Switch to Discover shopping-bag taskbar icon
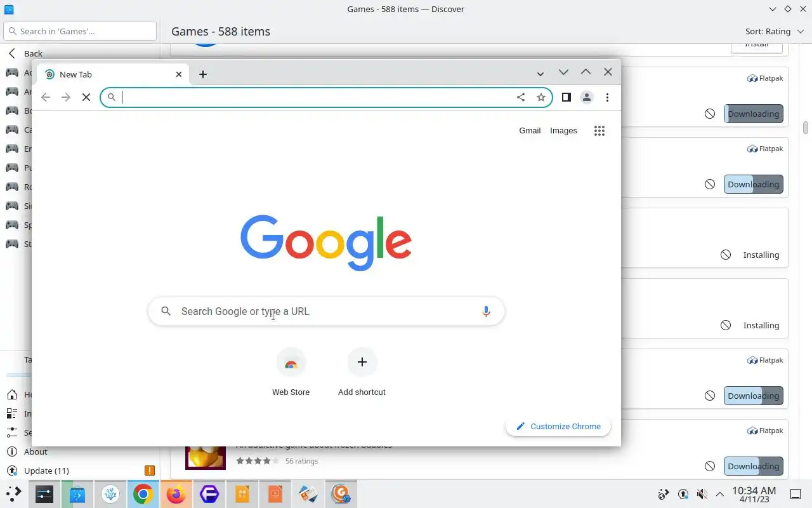This screenshot has width=812, height=508. (x=77, y=494)
